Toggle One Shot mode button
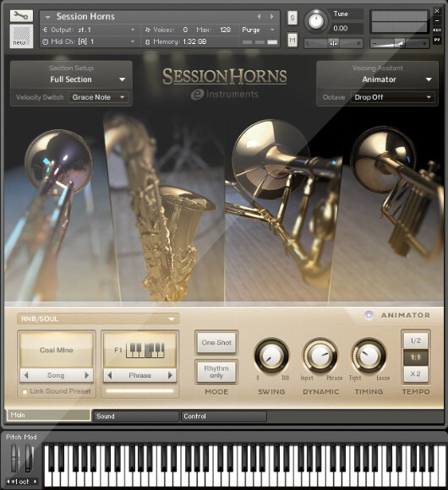 [216, 342]
